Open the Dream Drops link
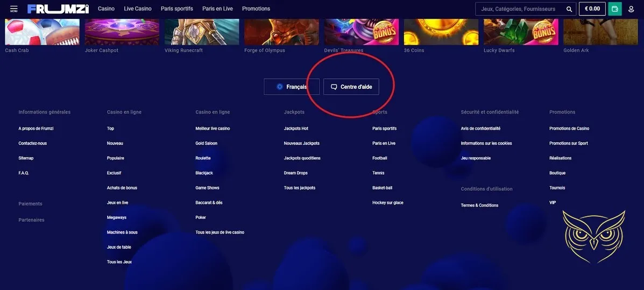The height and width of the screenshot is (290, 644). point(296,173)
